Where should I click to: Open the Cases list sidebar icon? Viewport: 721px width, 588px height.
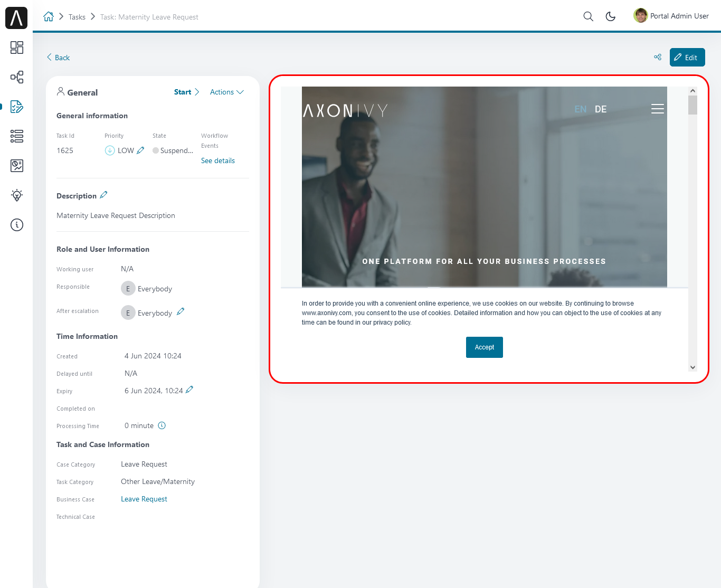[x=17, y=136]
